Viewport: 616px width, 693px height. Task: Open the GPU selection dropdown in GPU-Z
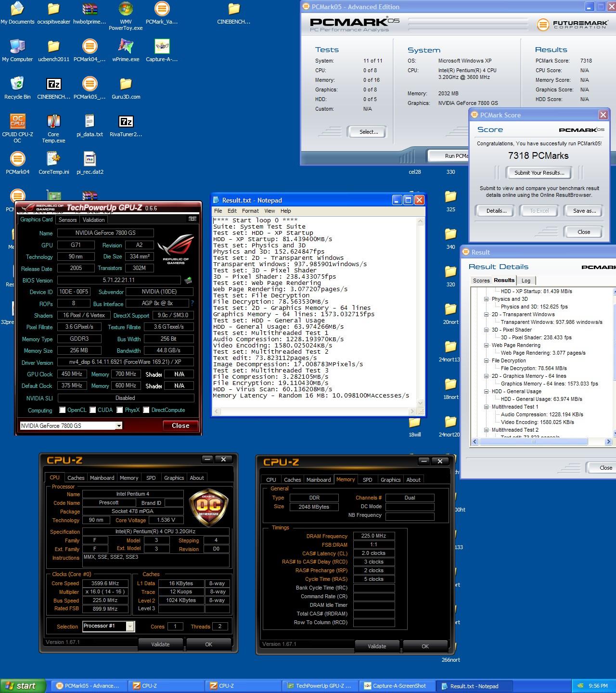(118, 426)
